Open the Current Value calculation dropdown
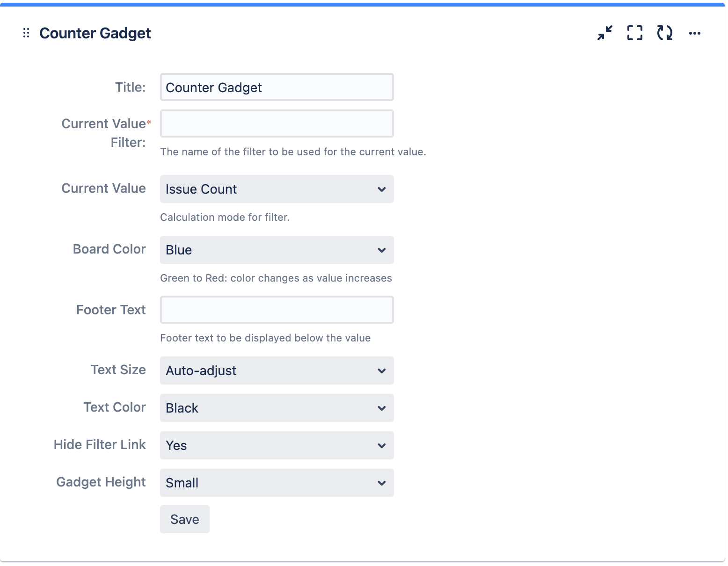 click(x=277, y=189)
